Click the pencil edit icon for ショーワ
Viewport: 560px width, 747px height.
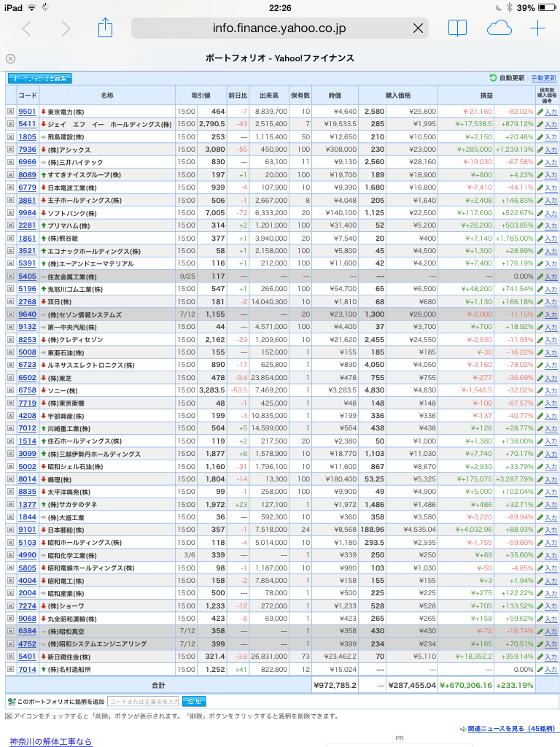(x=540, y=606)
